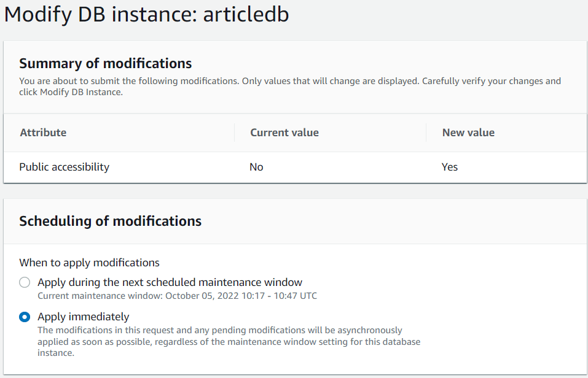Click the Summary of modifications heading

106,63
